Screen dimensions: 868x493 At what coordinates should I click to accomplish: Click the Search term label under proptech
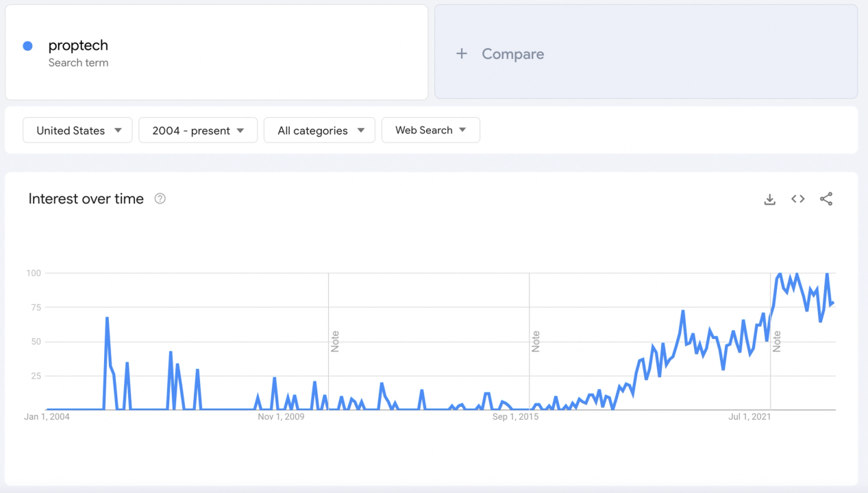78,63
